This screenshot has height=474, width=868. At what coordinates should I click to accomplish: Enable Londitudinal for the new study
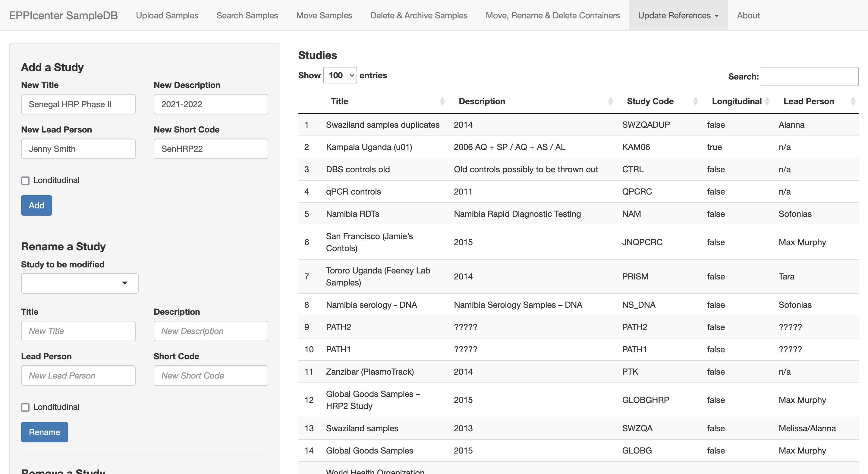[x=25, y=180]
